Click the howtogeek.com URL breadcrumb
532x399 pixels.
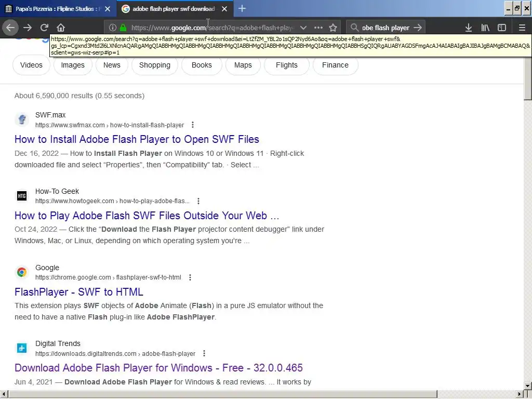coord(112,201)
